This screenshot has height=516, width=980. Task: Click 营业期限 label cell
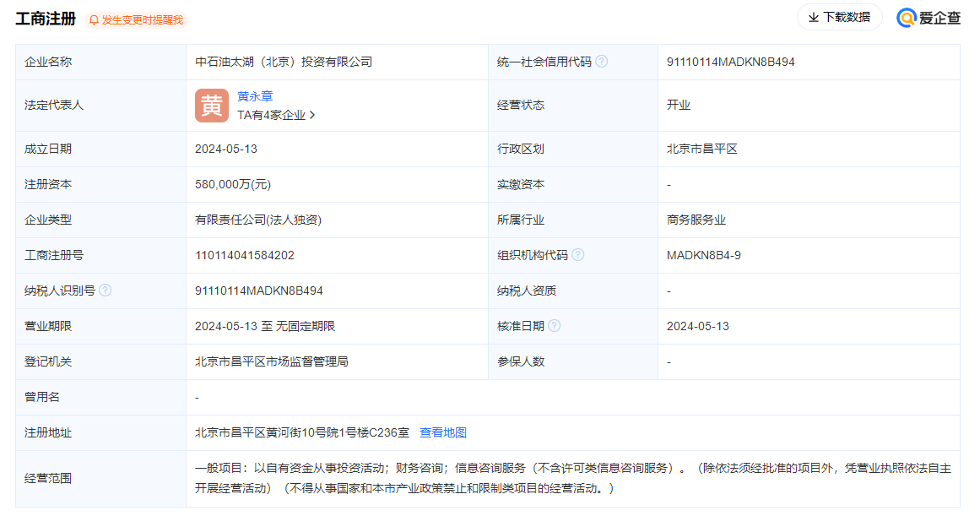pyautogui.click(x=100, y=326)
